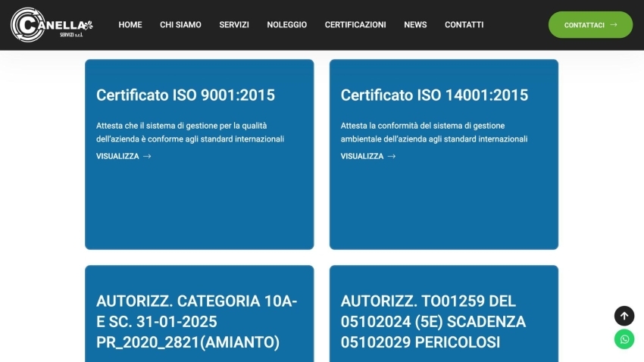Select Servizi in the navigation bar

(234, 25)
